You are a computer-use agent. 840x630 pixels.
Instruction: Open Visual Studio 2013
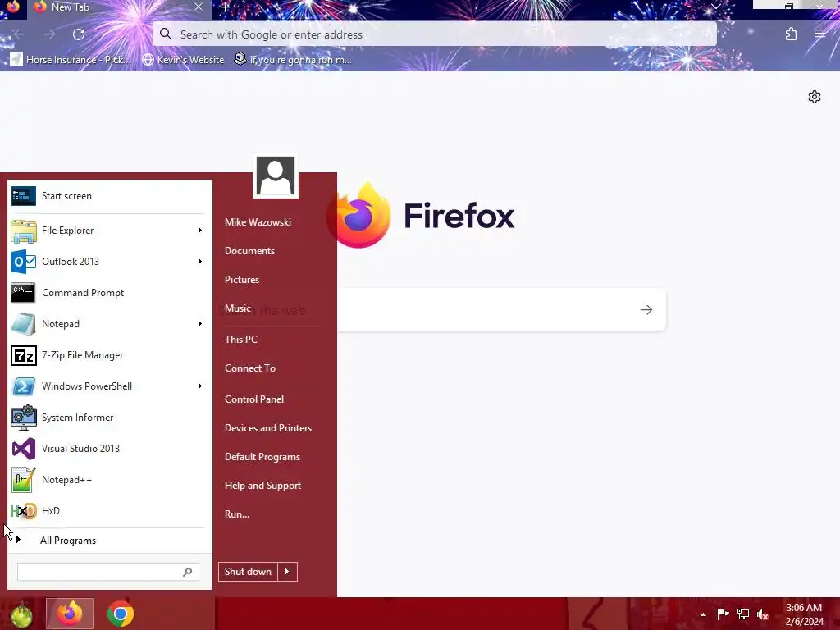[x=109, y=449]
